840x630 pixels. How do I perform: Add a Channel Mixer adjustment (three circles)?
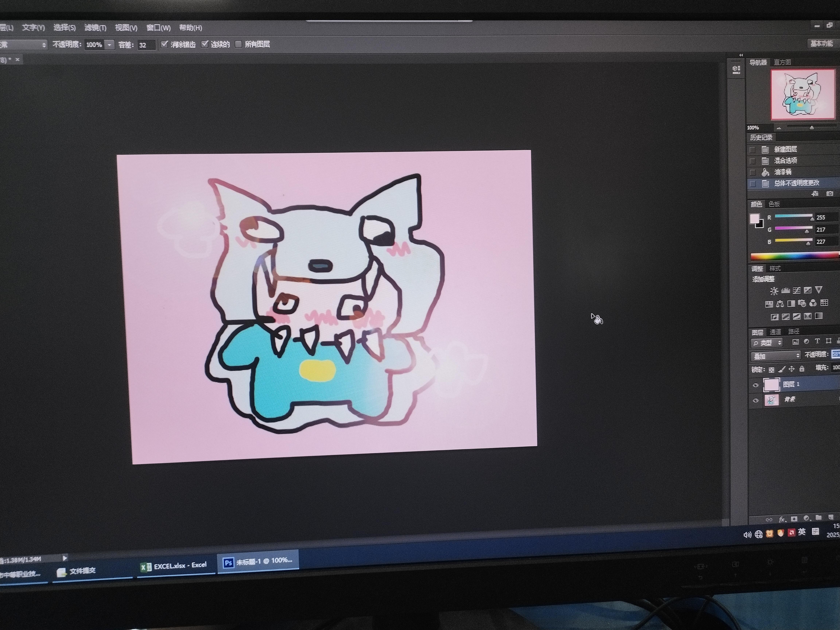click(x=813, y=303)
